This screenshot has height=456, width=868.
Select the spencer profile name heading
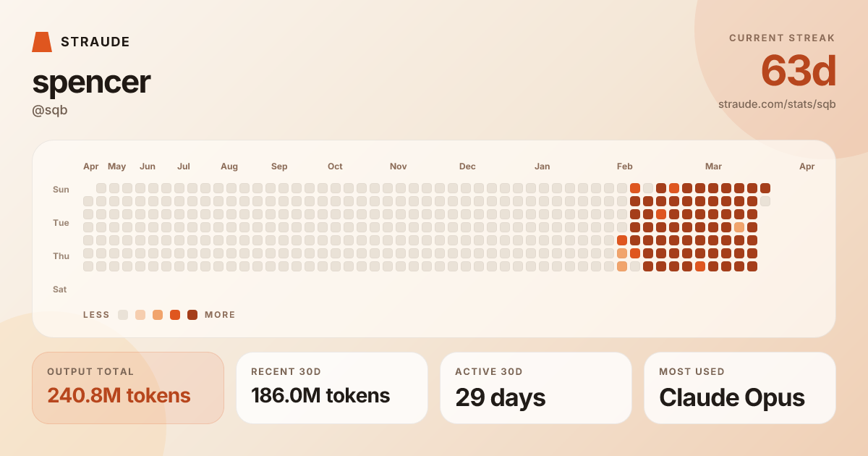[91, 82]
